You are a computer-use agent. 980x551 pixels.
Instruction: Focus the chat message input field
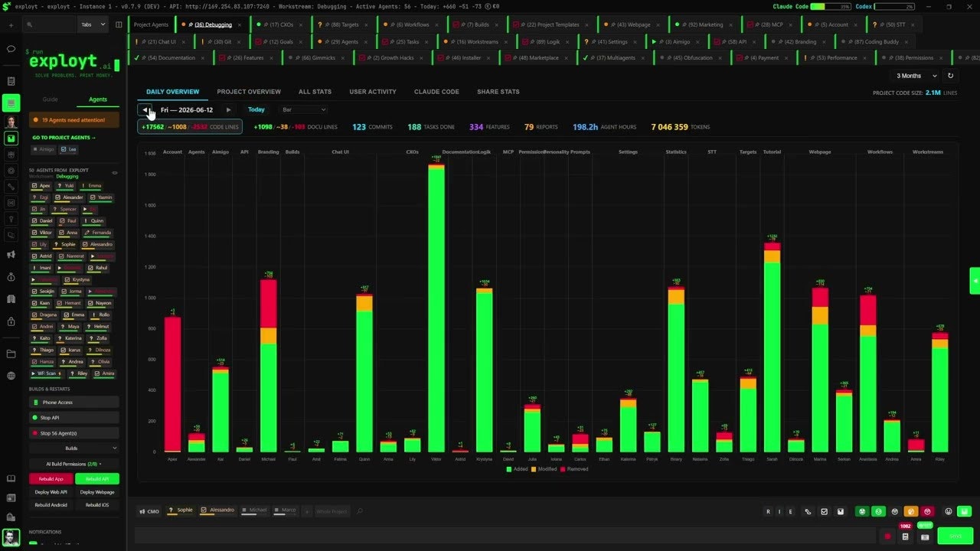[506, 536]
